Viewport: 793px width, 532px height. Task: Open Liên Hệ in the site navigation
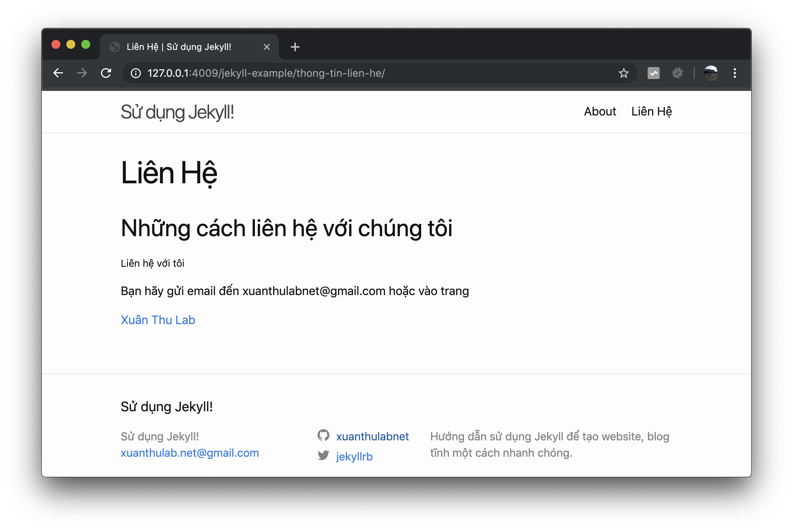click(x=651, y=111)
